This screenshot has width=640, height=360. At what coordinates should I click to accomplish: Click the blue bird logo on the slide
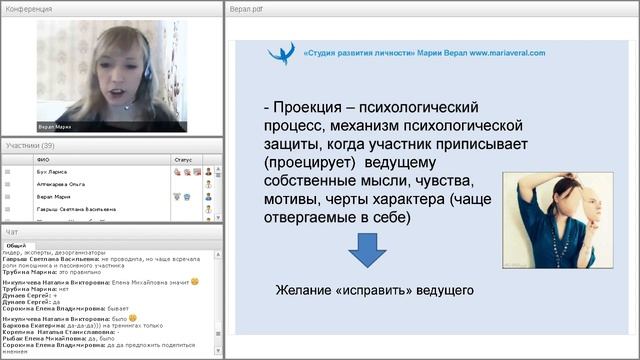click(x=282, y=53)
